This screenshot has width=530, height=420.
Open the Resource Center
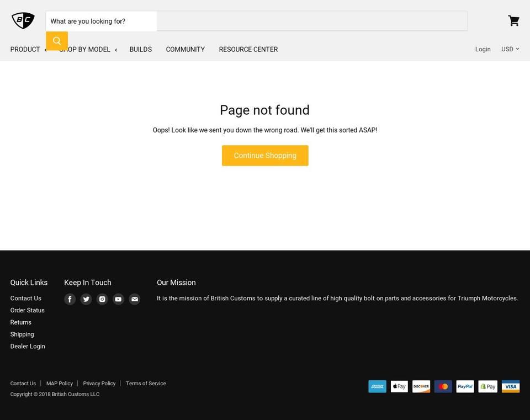248,49
